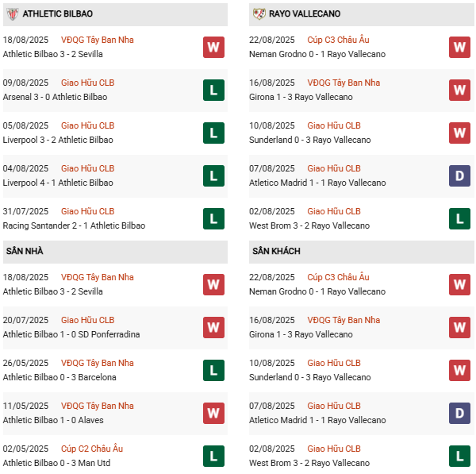Click W badge for Athletic Bilbao 3-2 Sevilla, top list

pyautogui.click(x=213, y=47)
